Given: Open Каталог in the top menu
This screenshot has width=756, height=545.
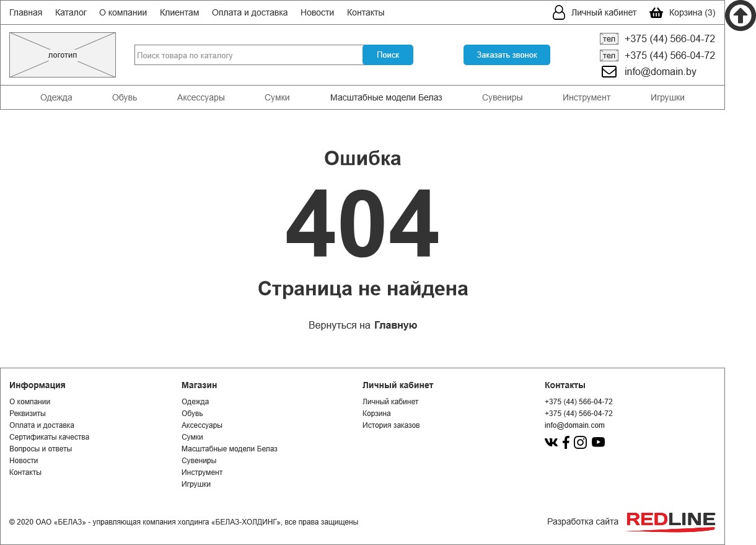Looking at the screenshot, I should click(71, 12).
